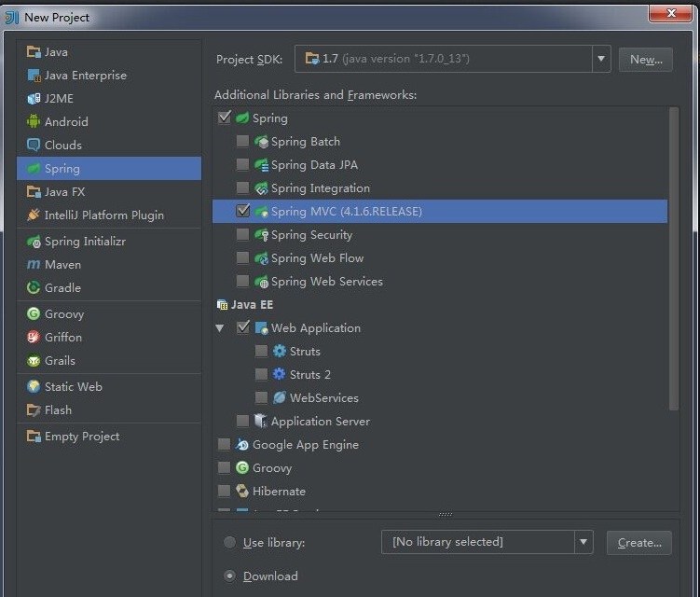
Task: Click the Google App Engine icon
Action: (242, 445)
